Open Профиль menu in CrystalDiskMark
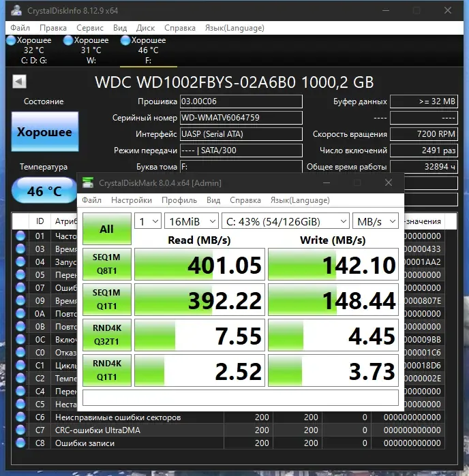This screenshot has width=469, height=476. (x=179, y=200)
